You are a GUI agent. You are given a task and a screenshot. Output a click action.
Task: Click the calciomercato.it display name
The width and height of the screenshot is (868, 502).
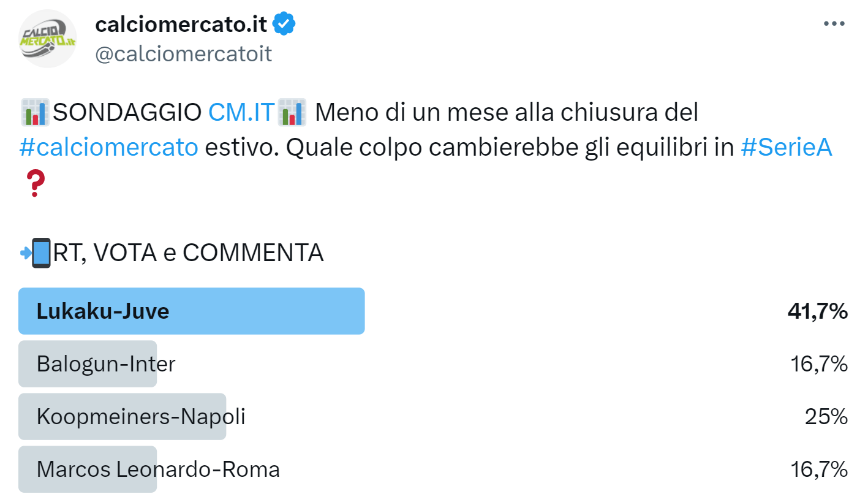(182, 23)
